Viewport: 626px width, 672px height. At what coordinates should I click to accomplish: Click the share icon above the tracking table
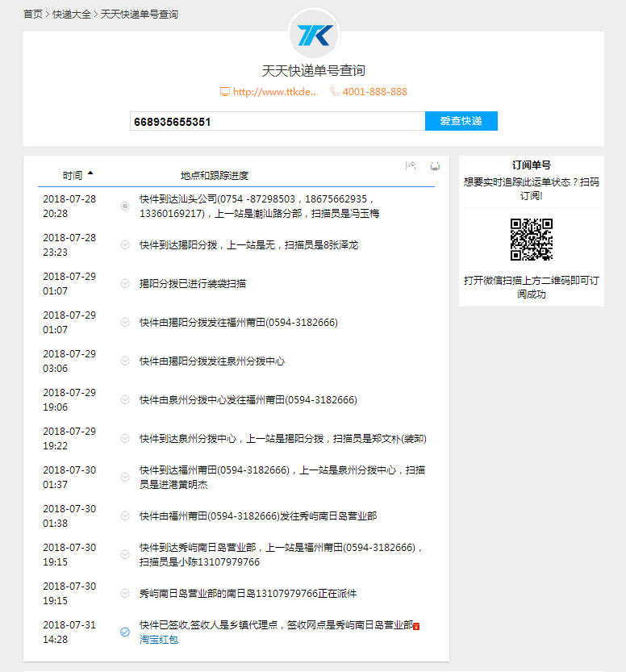[411, 166]
